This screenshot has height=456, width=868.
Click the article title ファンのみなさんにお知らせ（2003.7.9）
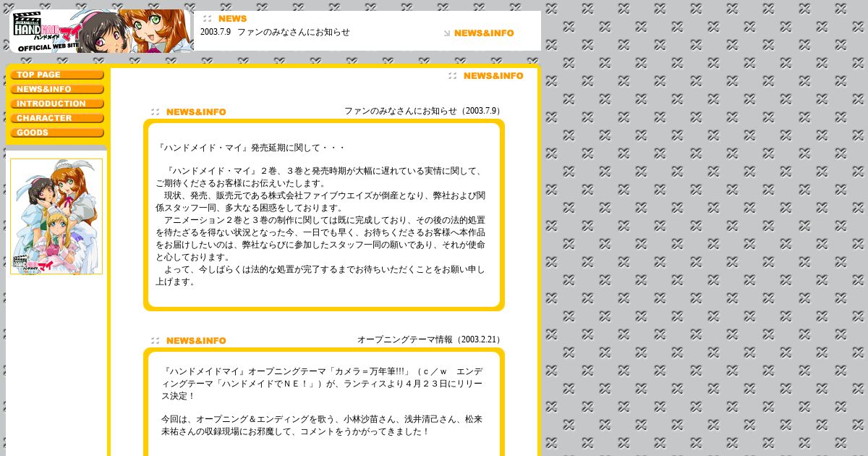click(x=423, y=111)
